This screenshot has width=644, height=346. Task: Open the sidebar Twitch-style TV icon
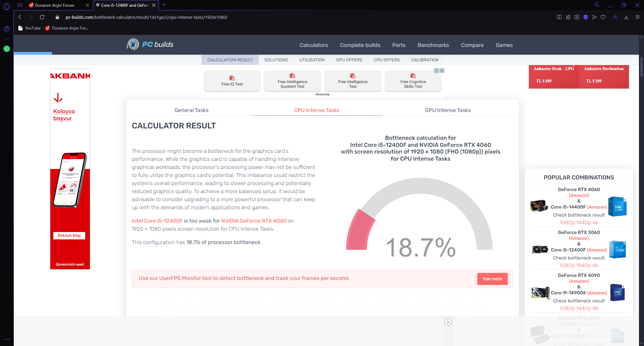tap(7, 29)
